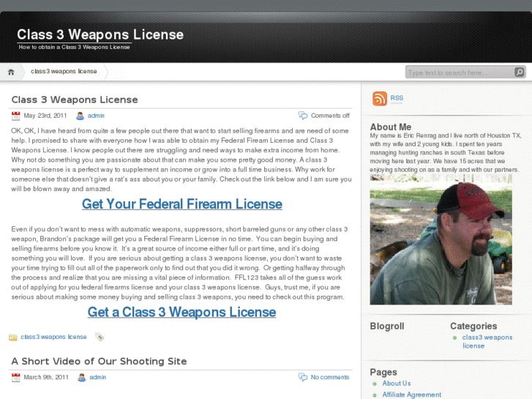Click the speech bubble icon beside Comments off
This screenshot has height=399, width=532.
303,116
